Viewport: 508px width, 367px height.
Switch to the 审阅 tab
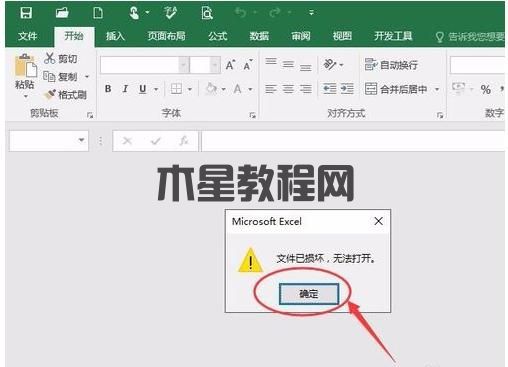301,36
